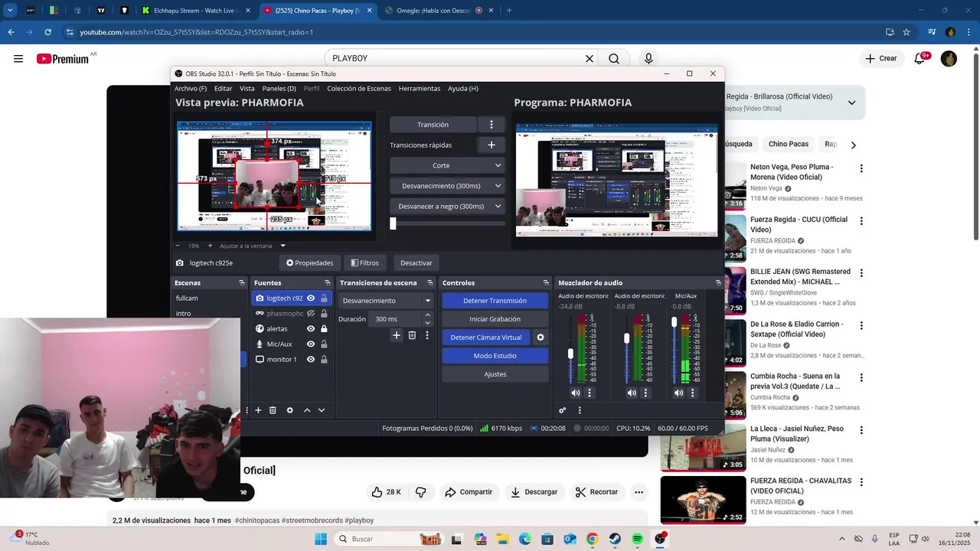Hide the alertas source
980x551 pixels.
pyautogui.click(x=311, y=329)
